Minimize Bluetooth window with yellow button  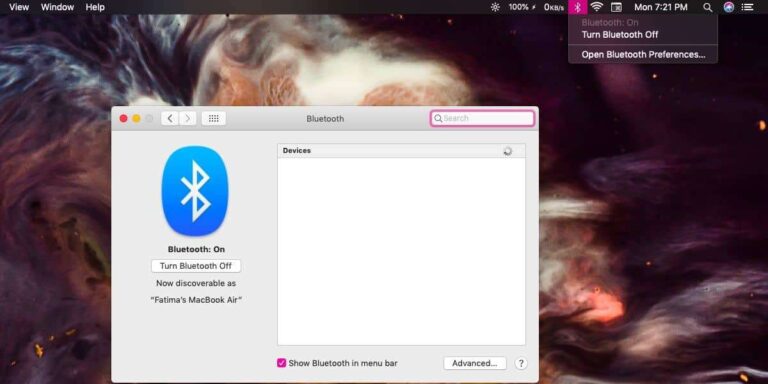coord(136,119)
